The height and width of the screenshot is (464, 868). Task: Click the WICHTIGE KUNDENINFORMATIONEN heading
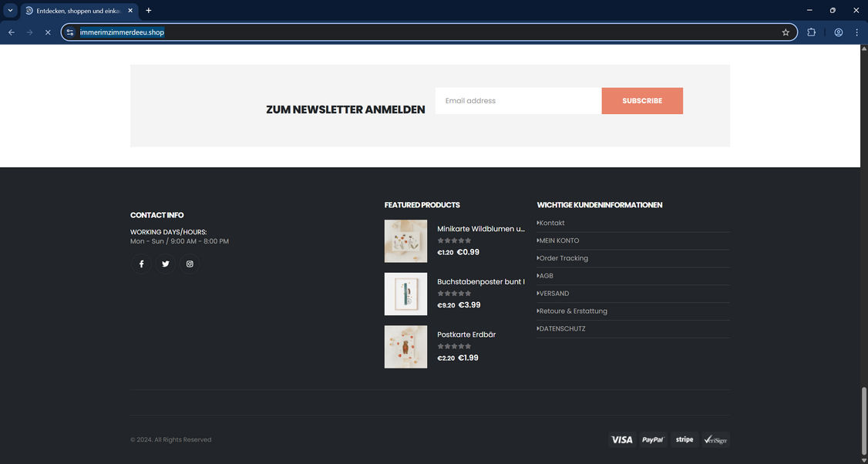coord(600,205)
